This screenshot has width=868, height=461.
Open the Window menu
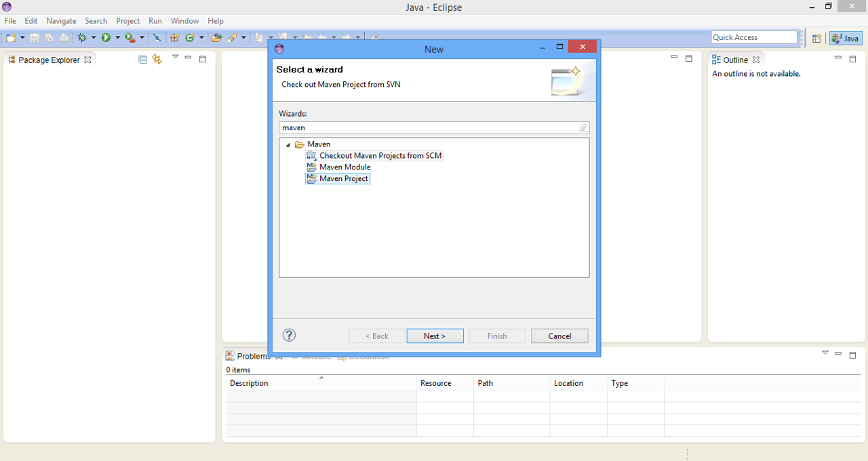184,21
